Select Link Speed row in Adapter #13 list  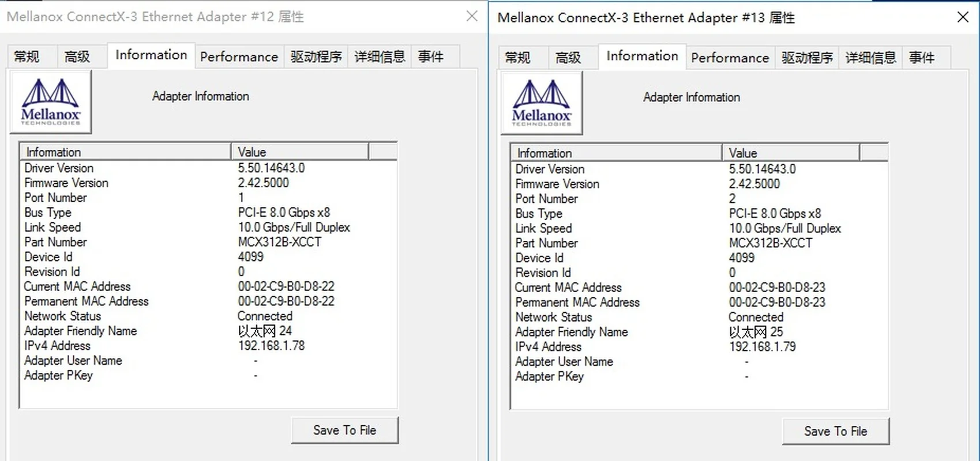(699, 229)
